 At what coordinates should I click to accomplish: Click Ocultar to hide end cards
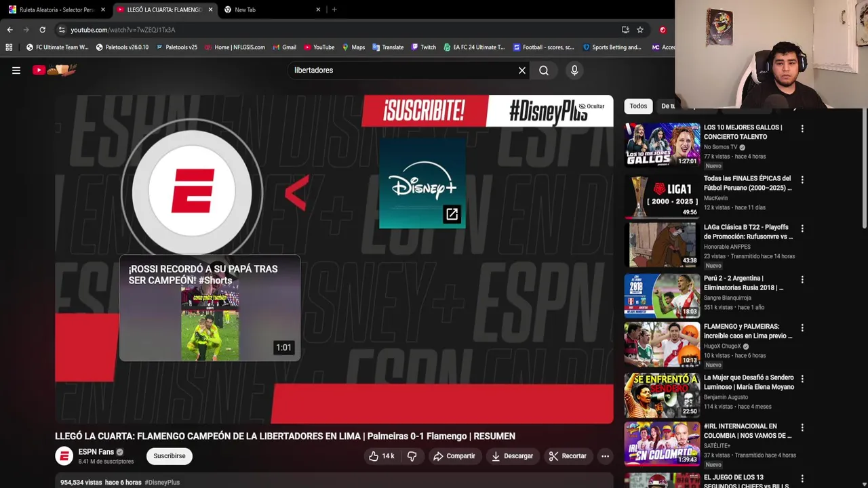point(591,106)
